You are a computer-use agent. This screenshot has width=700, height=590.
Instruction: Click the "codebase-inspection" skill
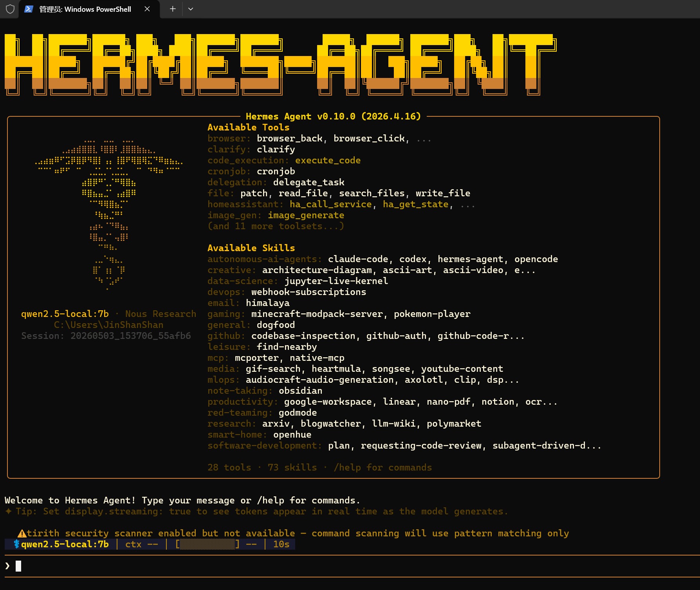[303, 336]
